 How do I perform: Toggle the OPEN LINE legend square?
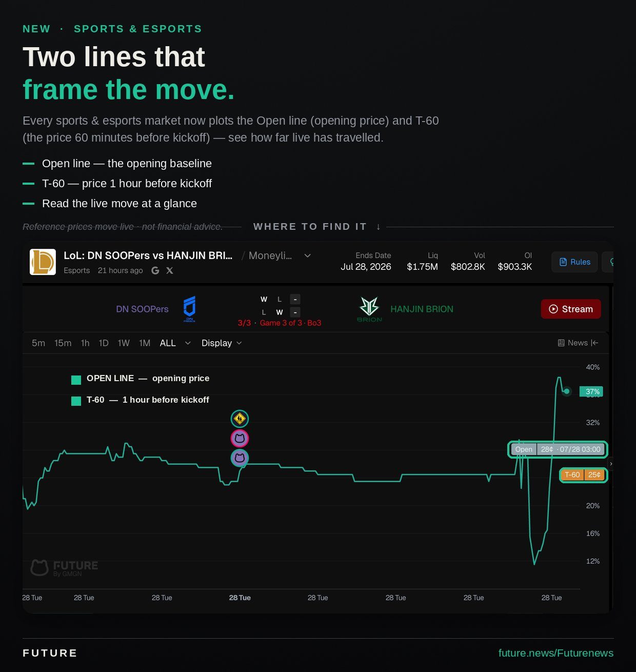pyautogui.click(x=76, y=380)
